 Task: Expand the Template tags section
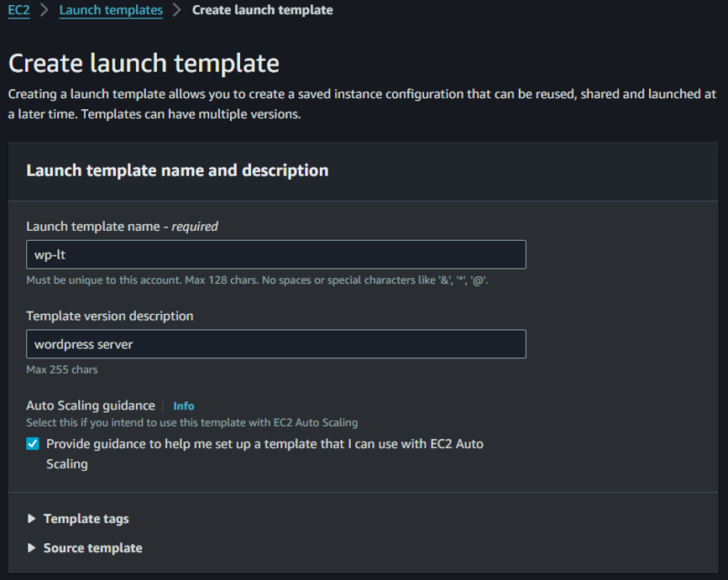[x=86, y=519]
